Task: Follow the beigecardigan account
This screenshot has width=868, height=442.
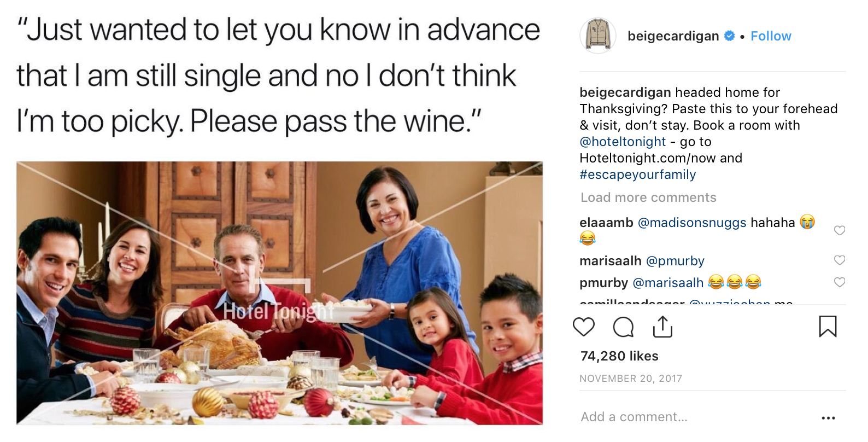Action: tap(771, 36)
